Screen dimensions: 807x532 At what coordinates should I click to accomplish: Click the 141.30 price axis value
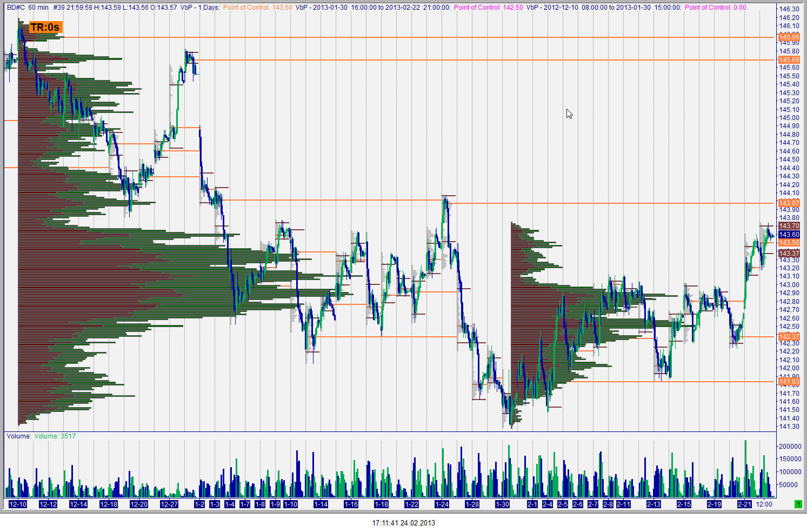coord(790,427)
